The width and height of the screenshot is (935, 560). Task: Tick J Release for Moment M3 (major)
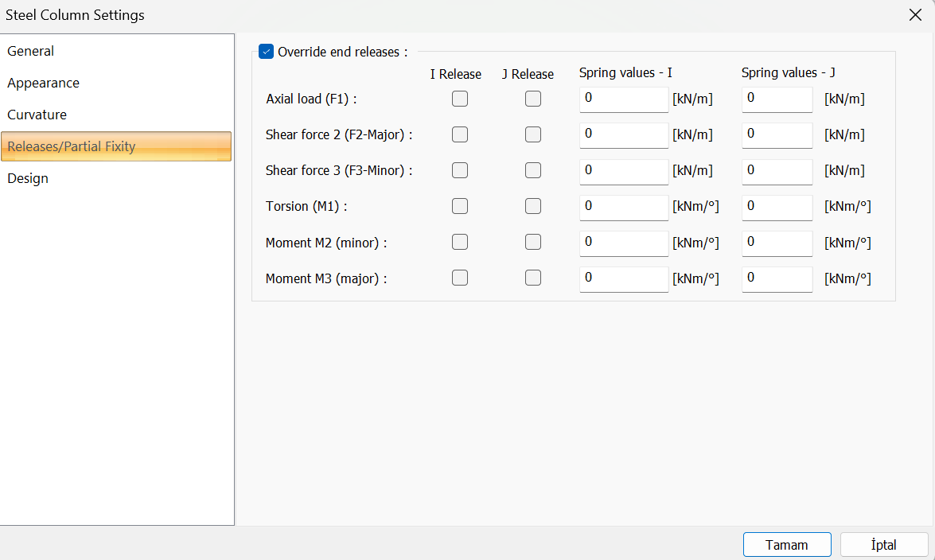point(533,278)
